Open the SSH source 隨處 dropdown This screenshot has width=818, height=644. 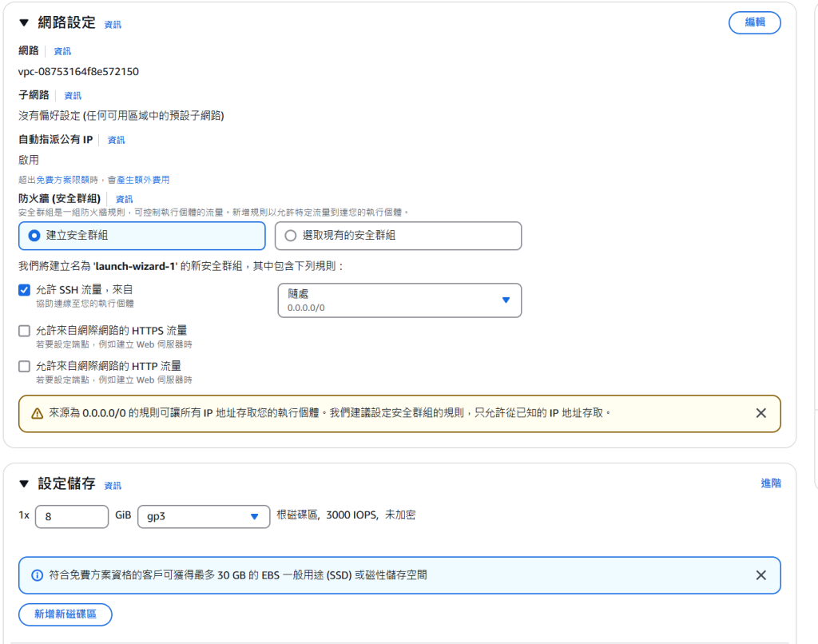(399, 300)
